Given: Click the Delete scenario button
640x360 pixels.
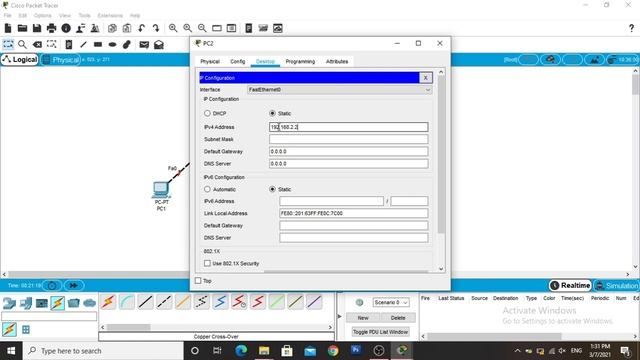Looking at the screenshot, I should pos(398,318).
